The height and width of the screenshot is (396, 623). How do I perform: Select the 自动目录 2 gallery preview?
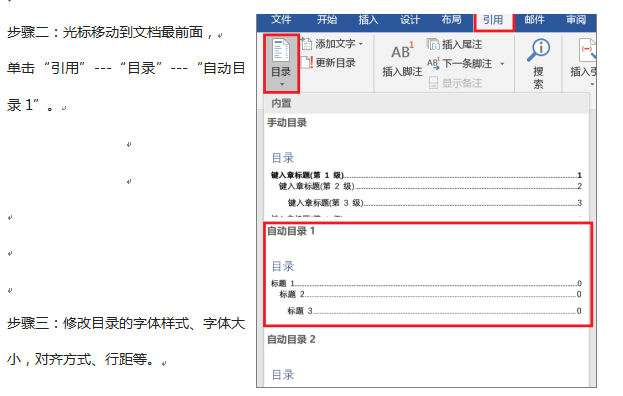pyautogui.click(x=426, y=359)
